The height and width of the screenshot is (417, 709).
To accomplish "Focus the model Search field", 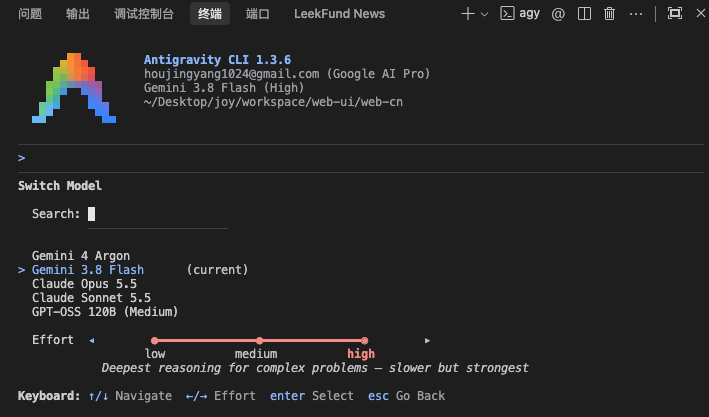I will click(x=158, y=214).
